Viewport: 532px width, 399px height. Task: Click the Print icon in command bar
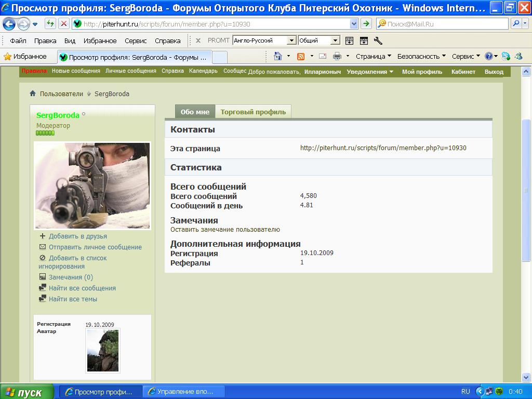[x=337, y=56]
